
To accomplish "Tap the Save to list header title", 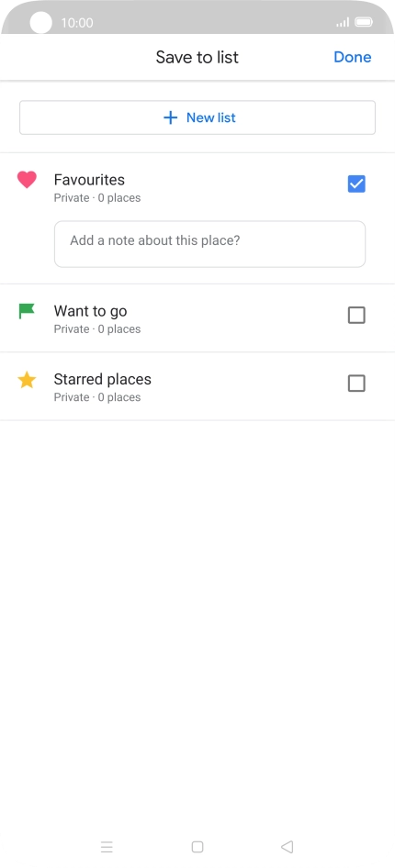I will click(197, 57).
